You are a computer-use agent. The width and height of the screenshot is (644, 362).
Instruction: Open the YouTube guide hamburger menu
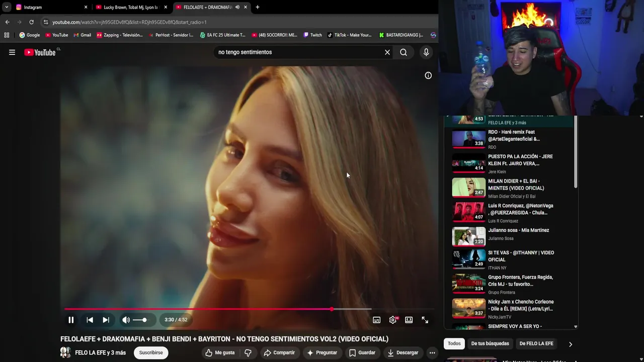(12, 52)
